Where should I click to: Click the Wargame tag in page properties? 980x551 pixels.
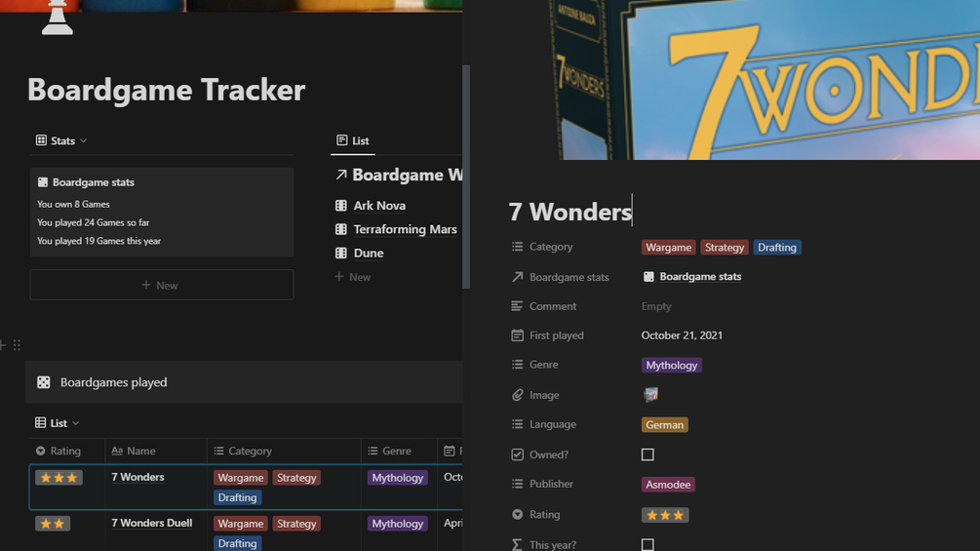point(668,248)
